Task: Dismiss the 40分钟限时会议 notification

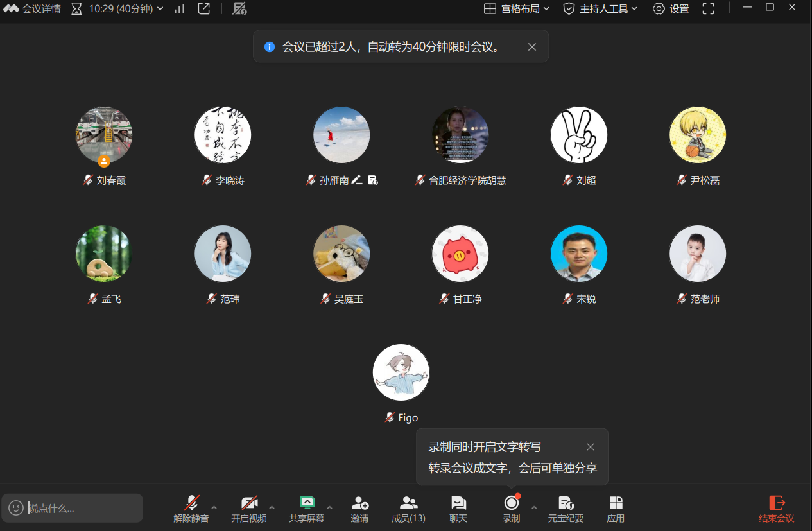Action: tap(531, 47)
